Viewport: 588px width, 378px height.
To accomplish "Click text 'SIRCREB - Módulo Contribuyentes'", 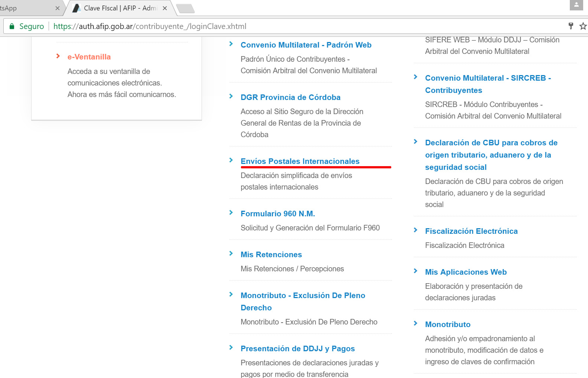I will (481, 104).
